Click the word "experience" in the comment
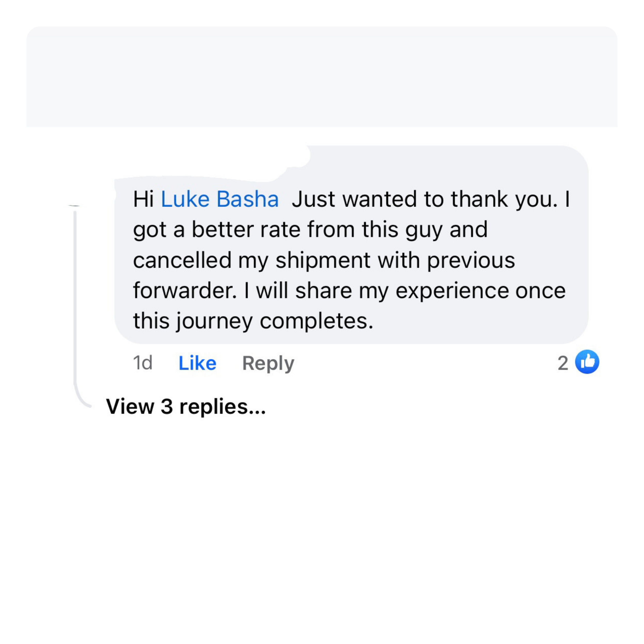644x644 pixels. point(452,291)
